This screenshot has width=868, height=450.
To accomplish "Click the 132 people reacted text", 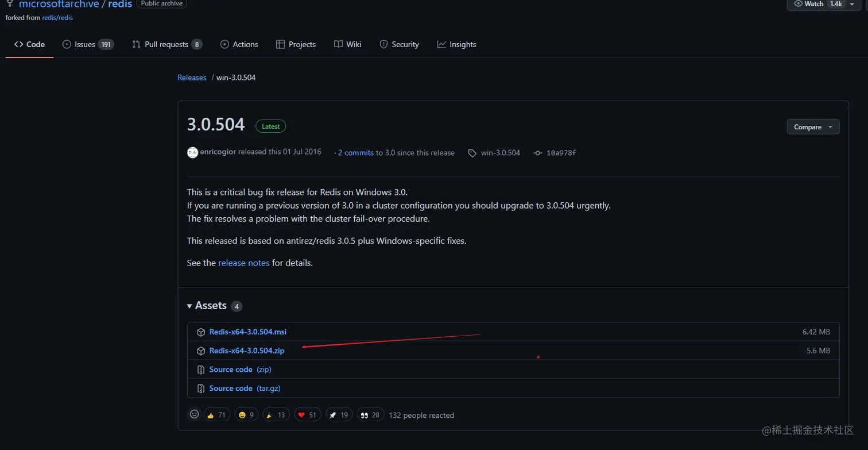I will coord(421,415).
